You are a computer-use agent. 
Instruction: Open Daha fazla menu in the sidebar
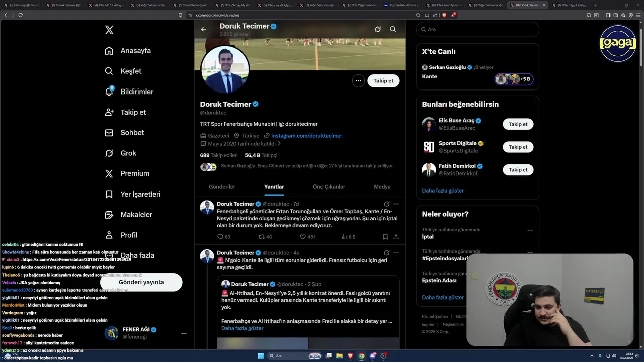coord(129,255)
